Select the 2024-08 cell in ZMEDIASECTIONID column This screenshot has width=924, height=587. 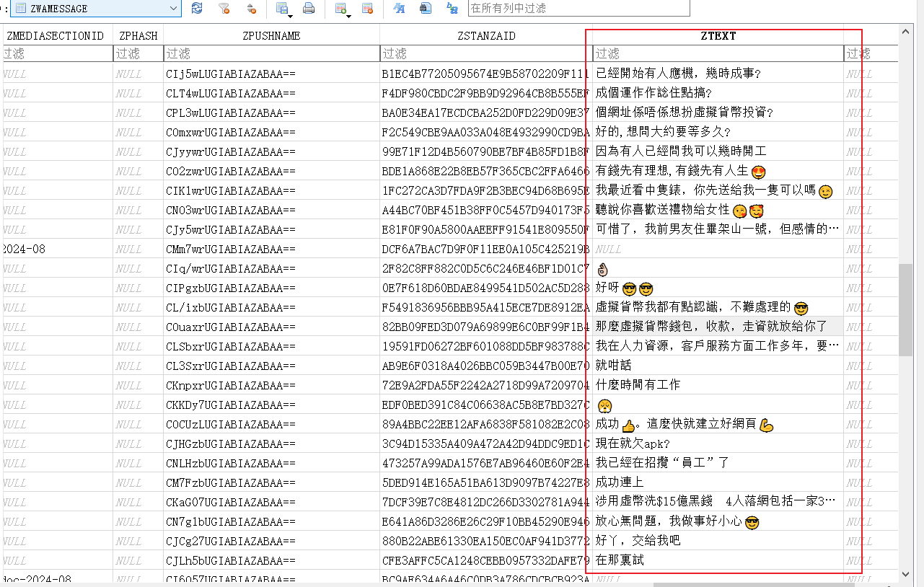pos(57,249)
